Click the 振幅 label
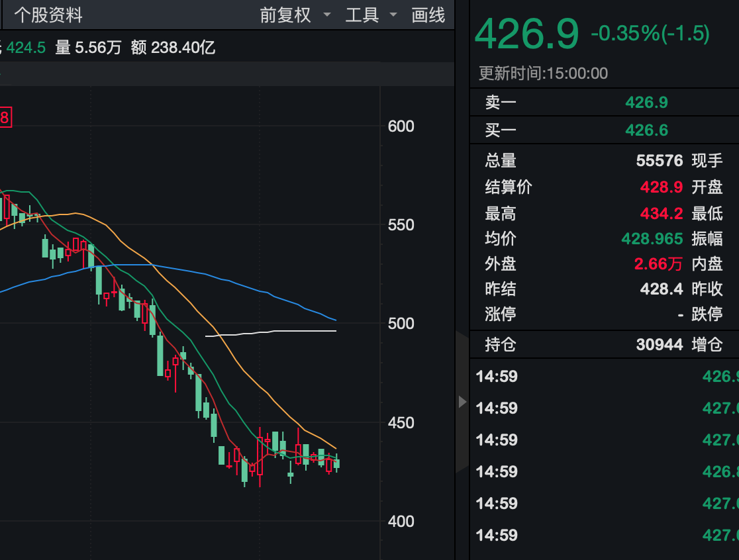Screen dimensions: 739x560 tap(707, 239)
